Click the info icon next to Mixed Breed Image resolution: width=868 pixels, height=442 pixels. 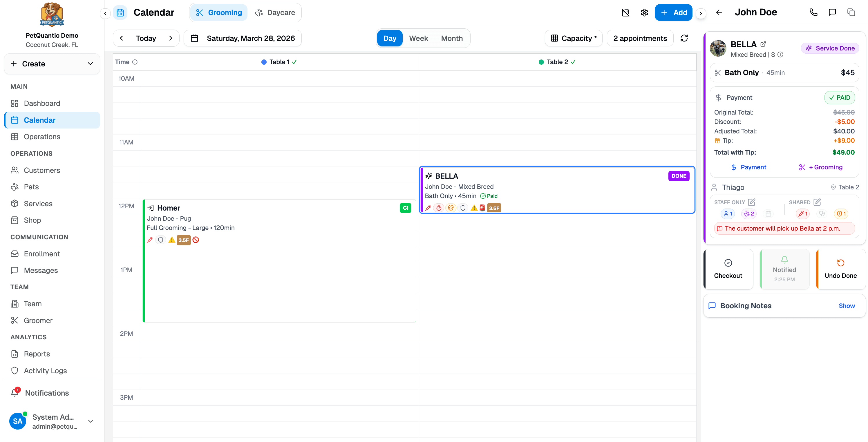pos(780,55)
